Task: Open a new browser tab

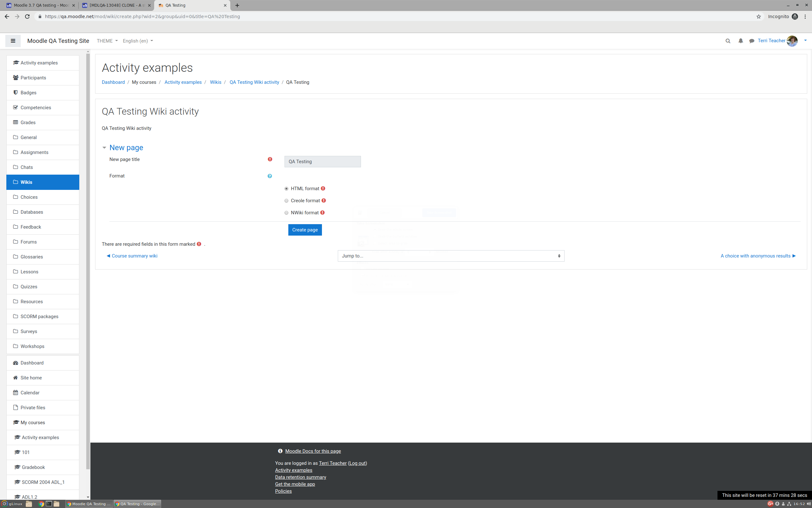Action: (x=237, y=5)
